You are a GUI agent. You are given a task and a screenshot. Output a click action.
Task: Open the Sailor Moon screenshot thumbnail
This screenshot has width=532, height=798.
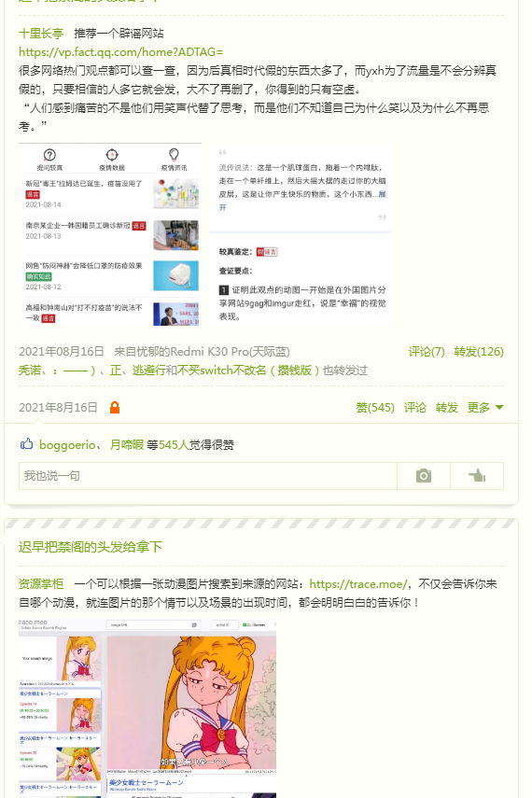point(147,708)
